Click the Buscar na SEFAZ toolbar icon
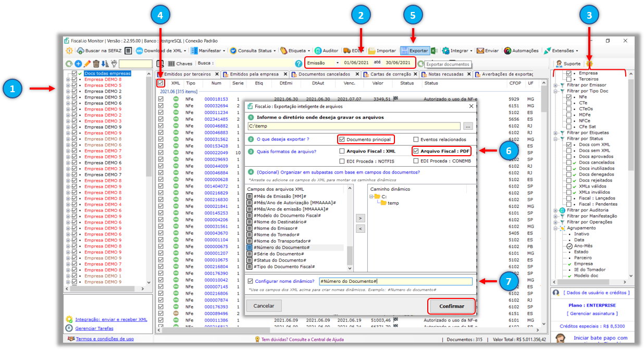The height and width of the screenshot is (350, 644). point(81,51)
